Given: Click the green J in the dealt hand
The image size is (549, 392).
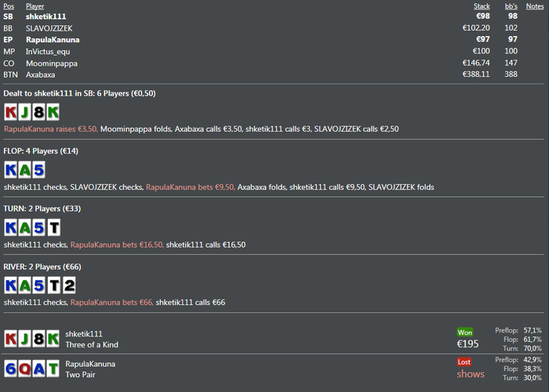Looking at the screenshot, I should (24, 112).
